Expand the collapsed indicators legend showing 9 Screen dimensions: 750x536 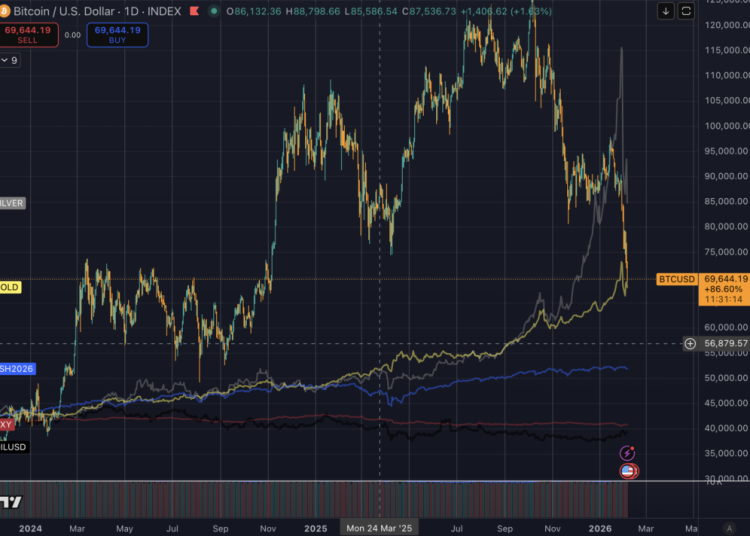point(10,60)
